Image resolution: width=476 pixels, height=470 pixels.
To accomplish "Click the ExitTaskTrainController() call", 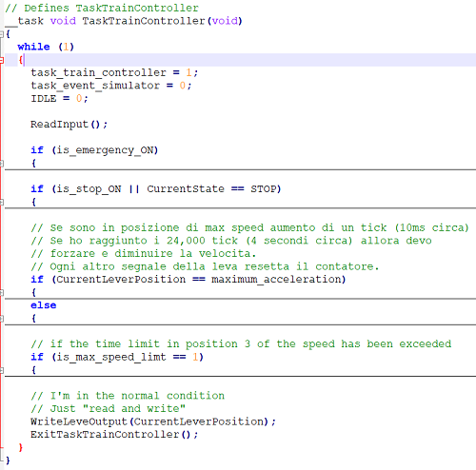I will (x=114, y=435).
